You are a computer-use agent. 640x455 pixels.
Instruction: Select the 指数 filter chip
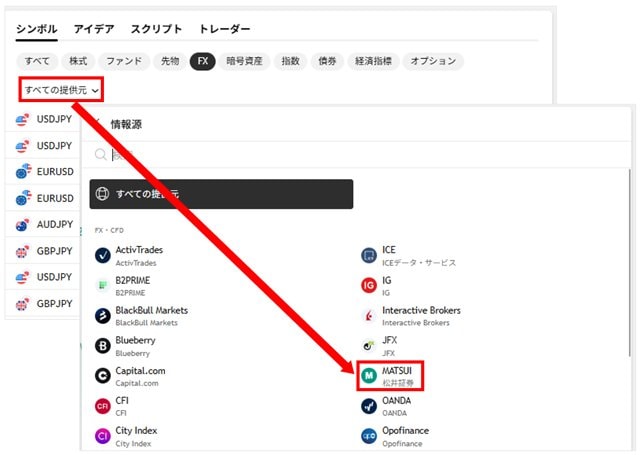(290, 61)
